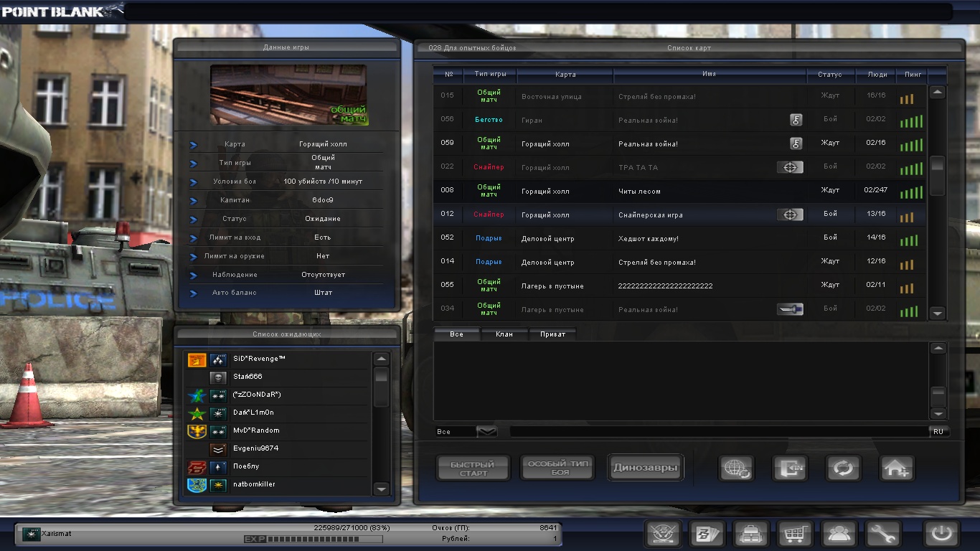Screen dimensions: 980x551
Task: Switch to the Приват chat tab
Action: (552, 334)
